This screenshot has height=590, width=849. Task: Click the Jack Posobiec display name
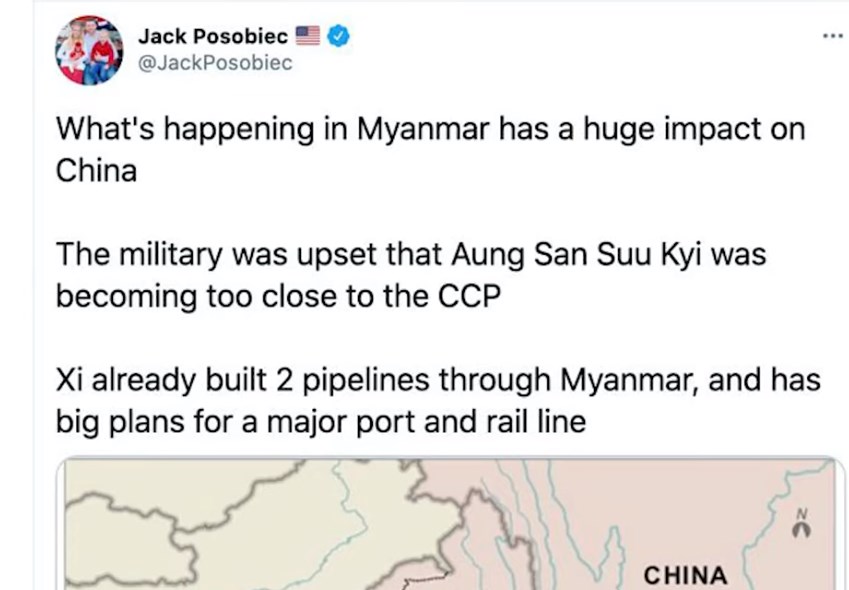[213, 37]
